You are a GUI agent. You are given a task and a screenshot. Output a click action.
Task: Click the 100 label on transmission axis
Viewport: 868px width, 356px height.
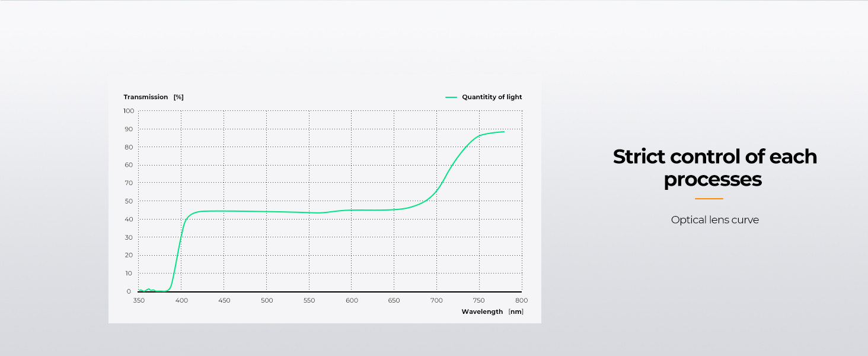[129, 111]
